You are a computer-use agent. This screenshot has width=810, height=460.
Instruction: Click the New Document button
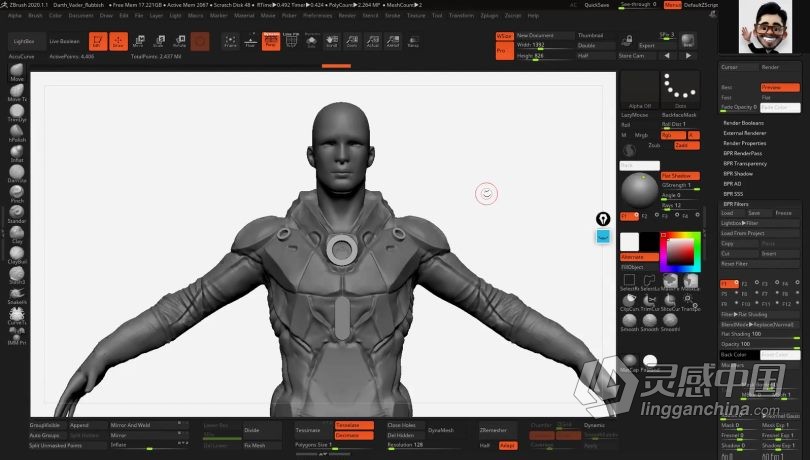[545, 36]
